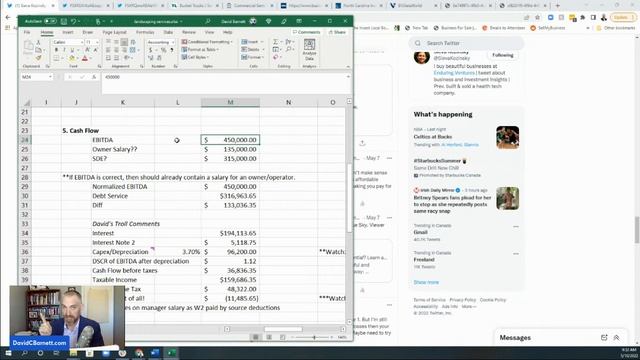This screenshot has width=640, height=360.
Task: Select column M header
Action: (x=230, y=102)
